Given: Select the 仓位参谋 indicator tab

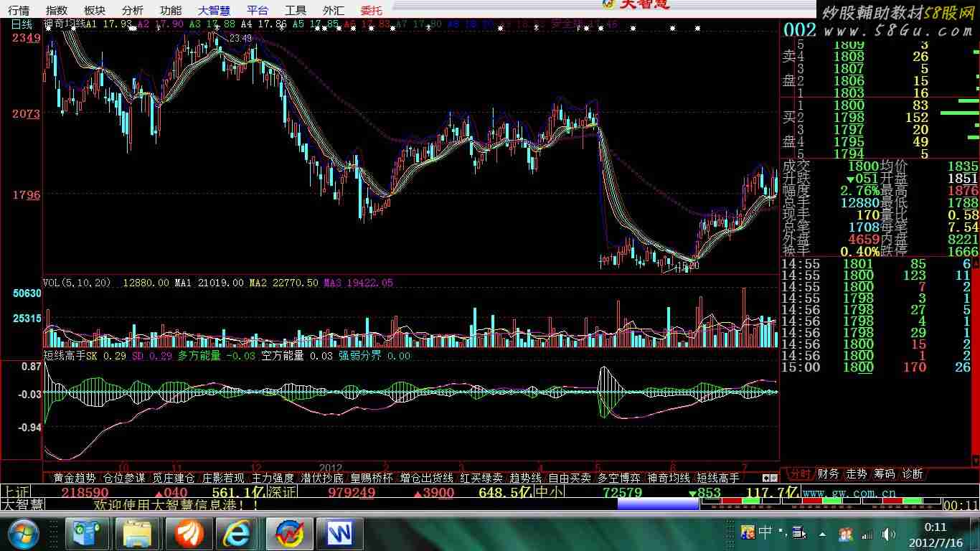Looking at the screenshot, I should pos(124,478).
